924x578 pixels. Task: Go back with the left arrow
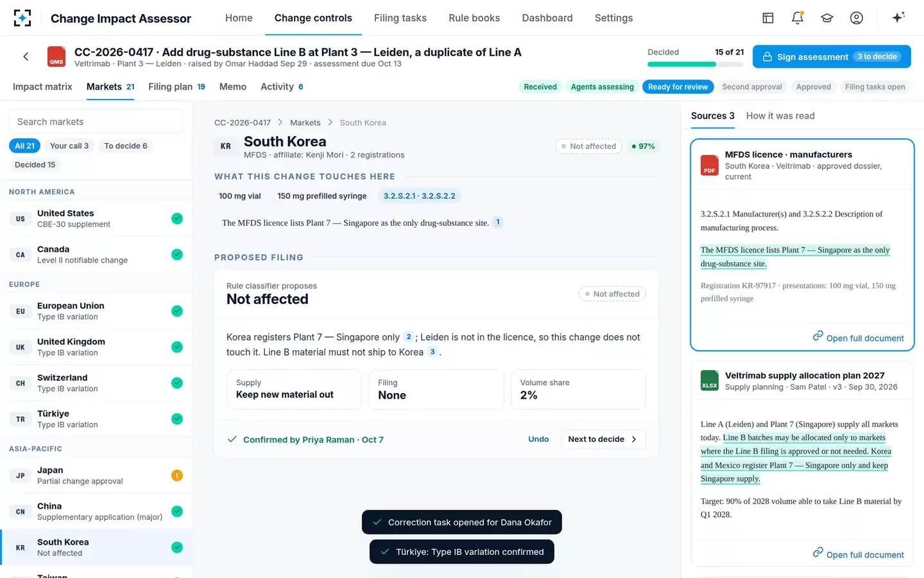(x=26, y=57)
